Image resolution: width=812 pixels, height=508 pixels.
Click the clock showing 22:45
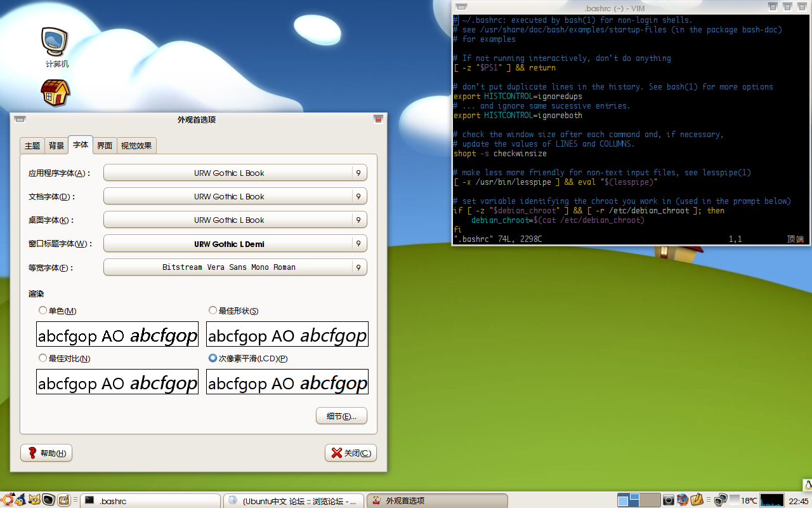tap(798, 501)
